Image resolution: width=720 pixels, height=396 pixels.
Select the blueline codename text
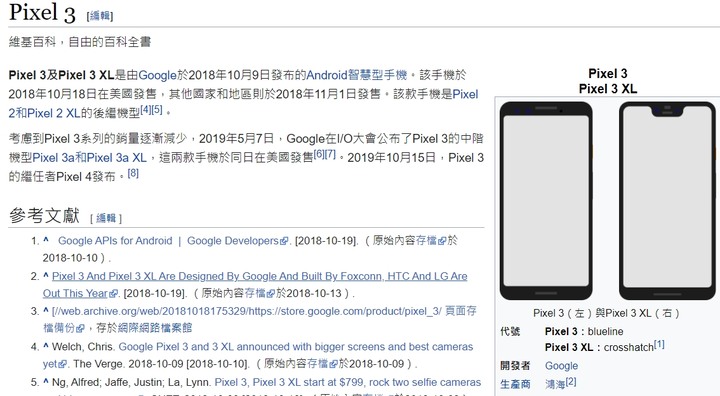605,332
